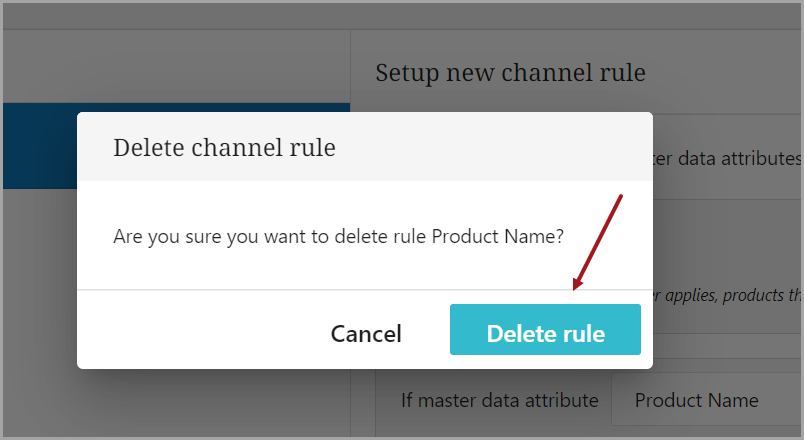Click the red arrow annotation
Image resolution: width=804 pixels, height=440 pixels.
coord(599,241)
